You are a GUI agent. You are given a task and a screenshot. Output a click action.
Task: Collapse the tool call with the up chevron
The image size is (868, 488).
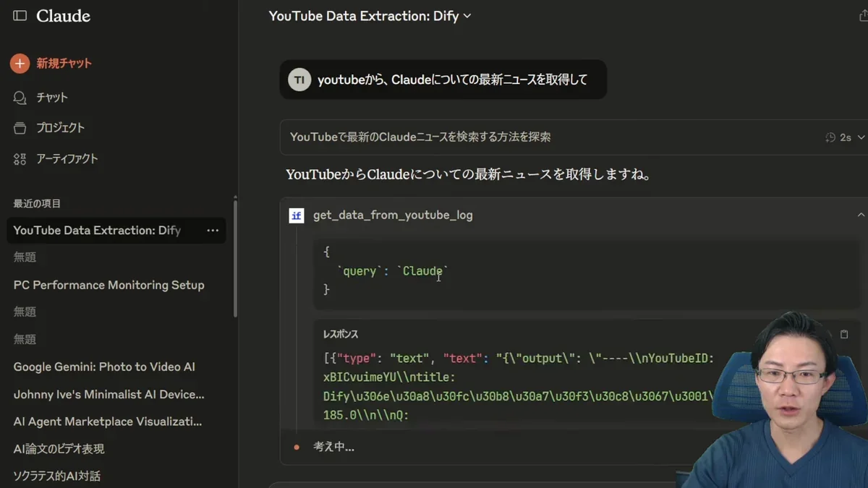click(x=861, y=215)
